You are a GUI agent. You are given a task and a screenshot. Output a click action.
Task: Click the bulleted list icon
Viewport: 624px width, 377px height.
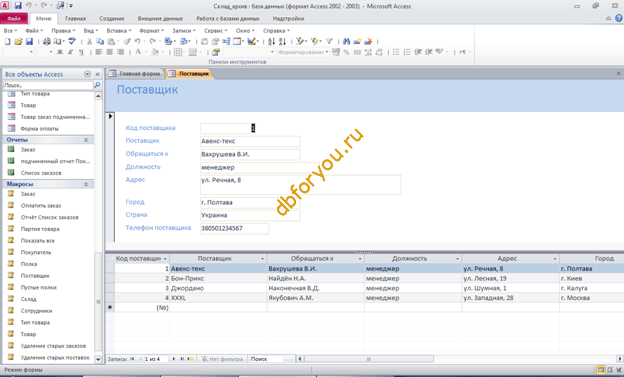(396, 52)
